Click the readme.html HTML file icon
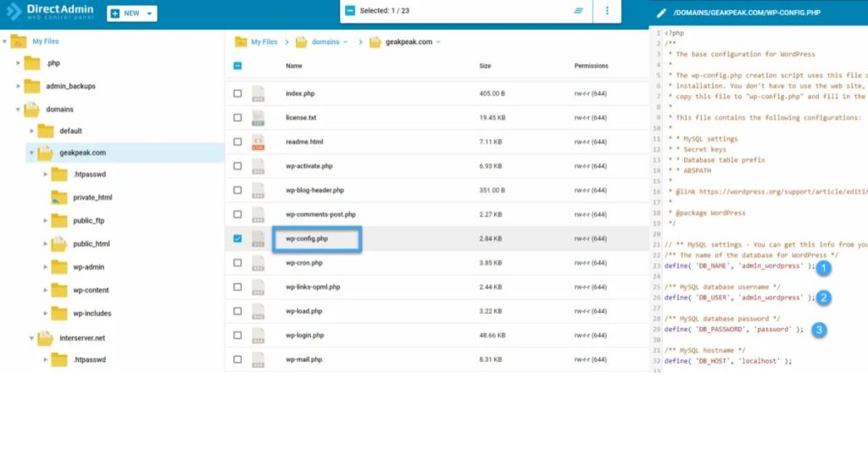 (258, 142)
